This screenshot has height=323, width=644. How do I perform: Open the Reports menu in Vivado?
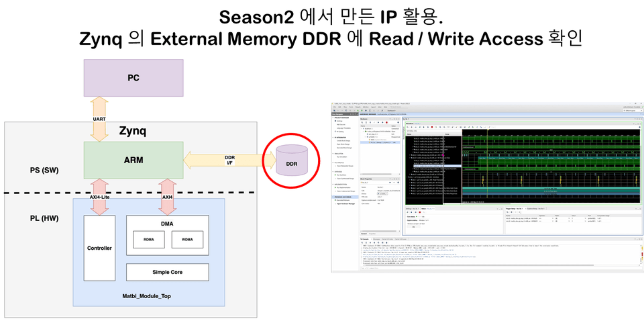(x=358, y=107)
